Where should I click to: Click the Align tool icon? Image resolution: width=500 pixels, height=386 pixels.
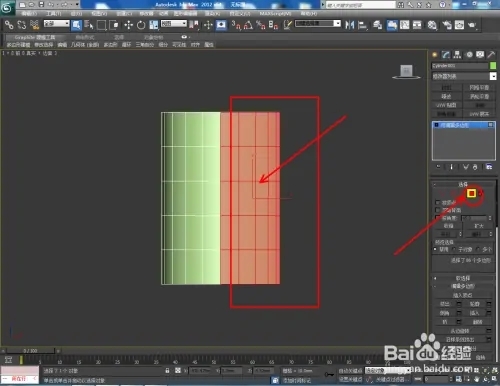[362, 25]
